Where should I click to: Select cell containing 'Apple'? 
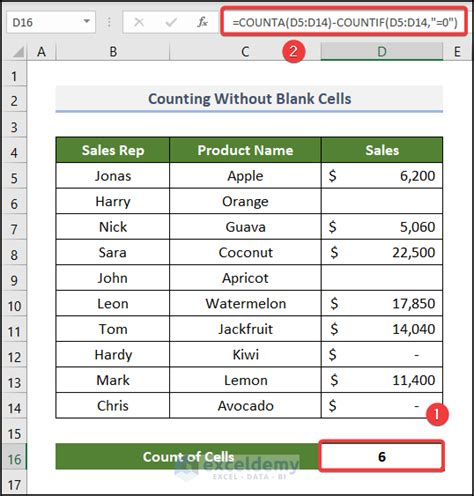click(x=245, y=176)
